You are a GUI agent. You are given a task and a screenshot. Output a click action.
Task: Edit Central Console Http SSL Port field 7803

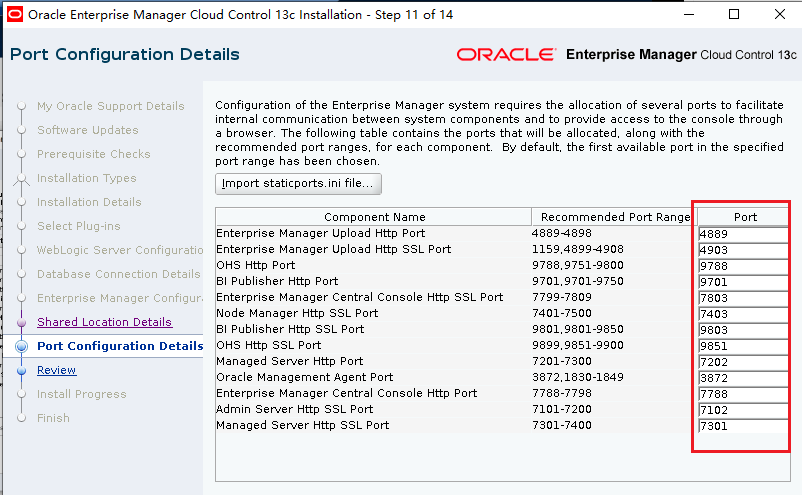point(743,298)
